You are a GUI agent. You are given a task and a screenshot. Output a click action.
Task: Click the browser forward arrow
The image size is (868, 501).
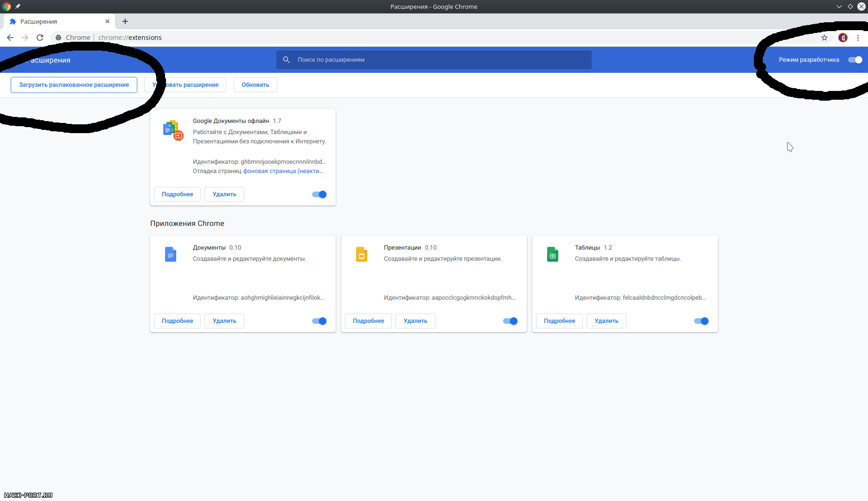pyautogui.click(x=25, y=38)
